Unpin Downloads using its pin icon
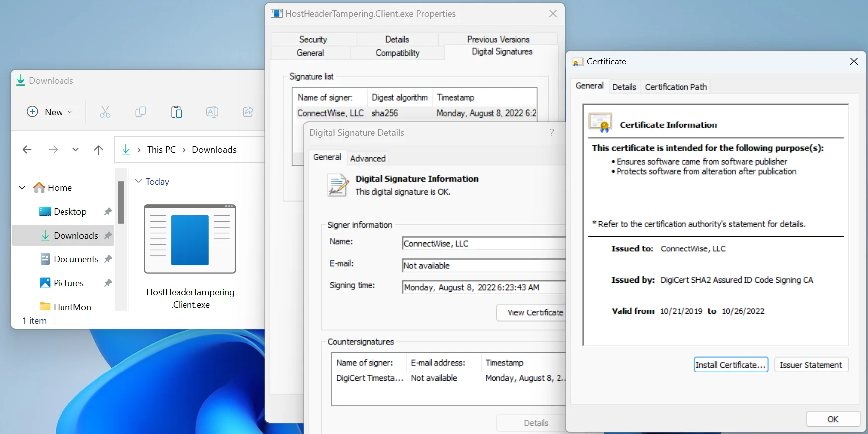Viewport: 868px width, 434px height. coord(108,235)
